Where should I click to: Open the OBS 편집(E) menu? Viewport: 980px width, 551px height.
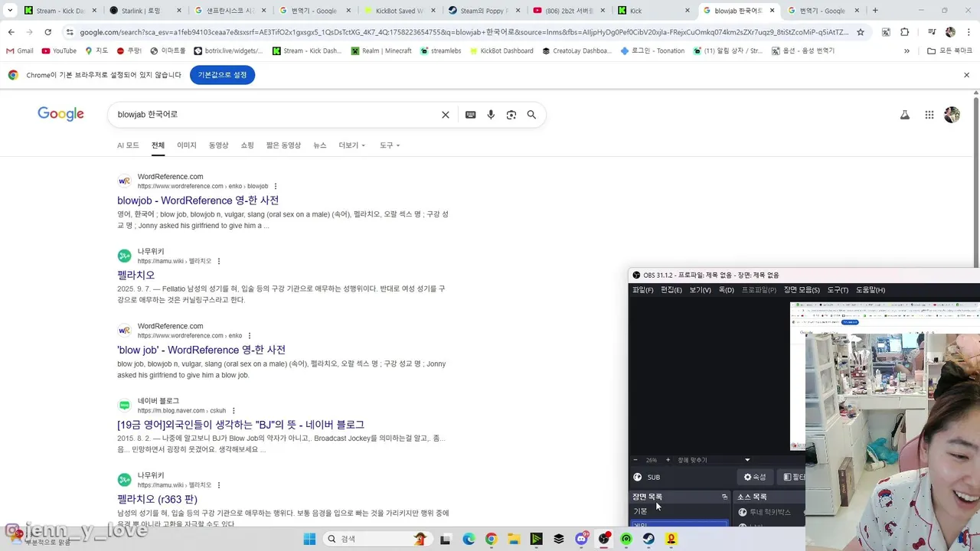(x=671, y=290)
